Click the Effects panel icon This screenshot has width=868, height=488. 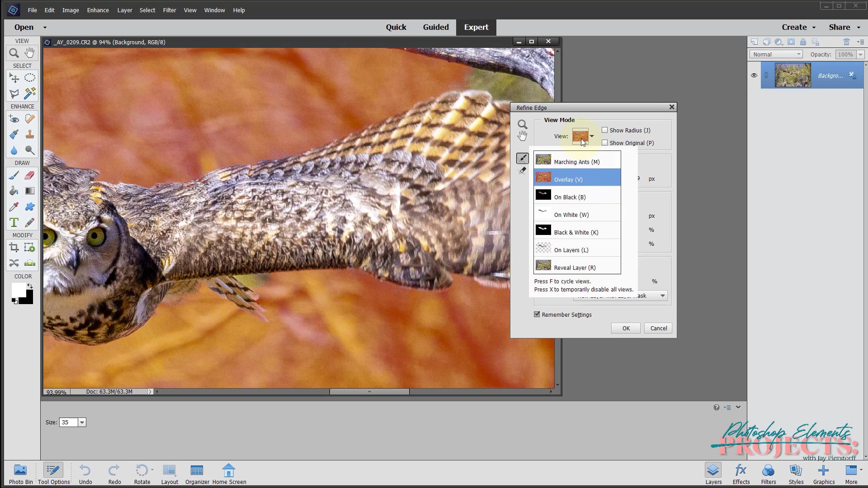point(741,474)
